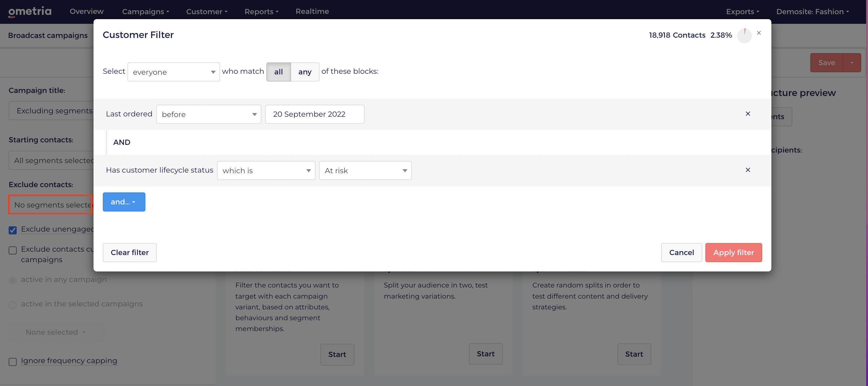Open the None selected campaigns dropdown
This screenshot has width=868, height=386.
tap(56, 332)
